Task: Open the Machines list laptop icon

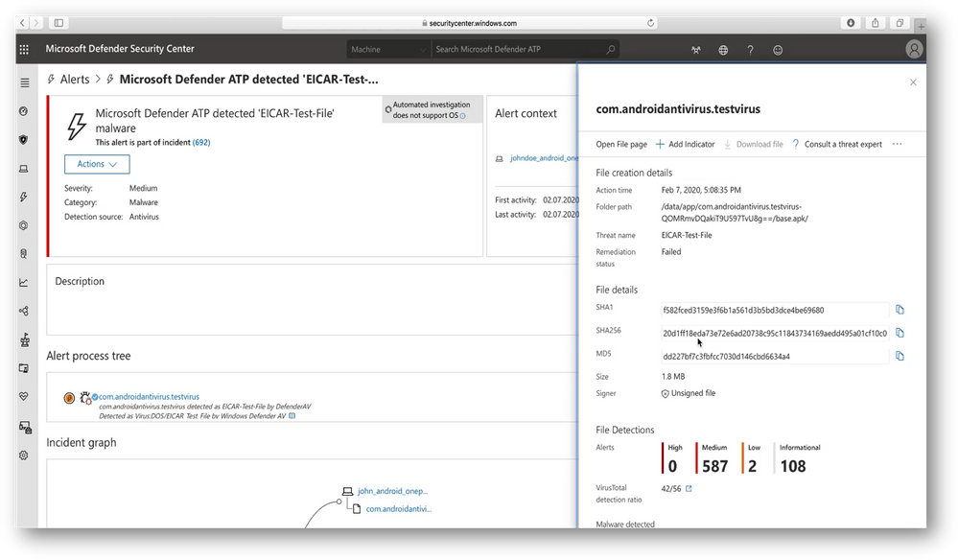Action: [24, 168]
